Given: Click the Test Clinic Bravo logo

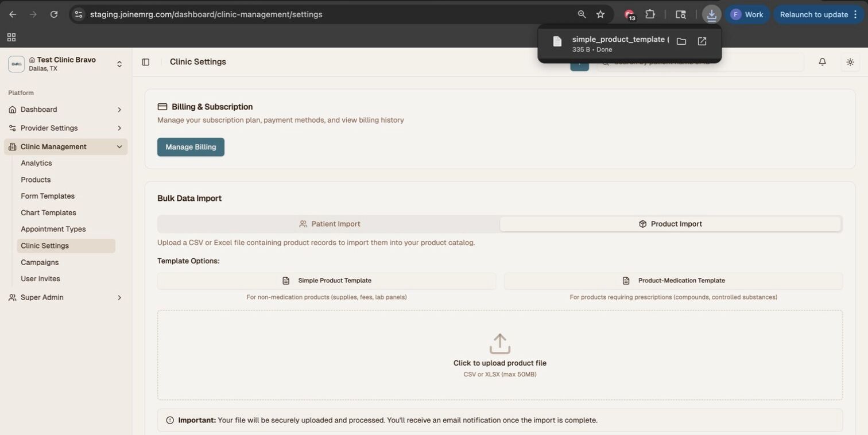Looking at the screenshot, I should click(x=16, y=64).
